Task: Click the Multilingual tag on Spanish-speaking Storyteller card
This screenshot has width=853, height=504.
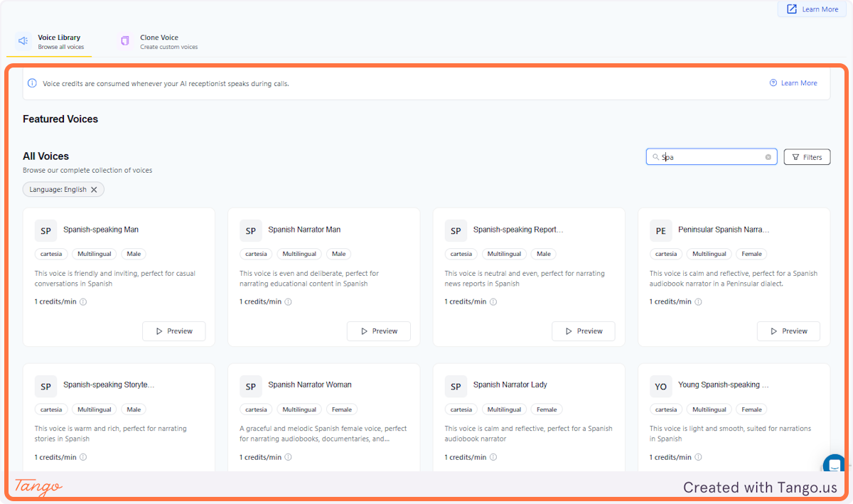Action: [x=95, y=409]
